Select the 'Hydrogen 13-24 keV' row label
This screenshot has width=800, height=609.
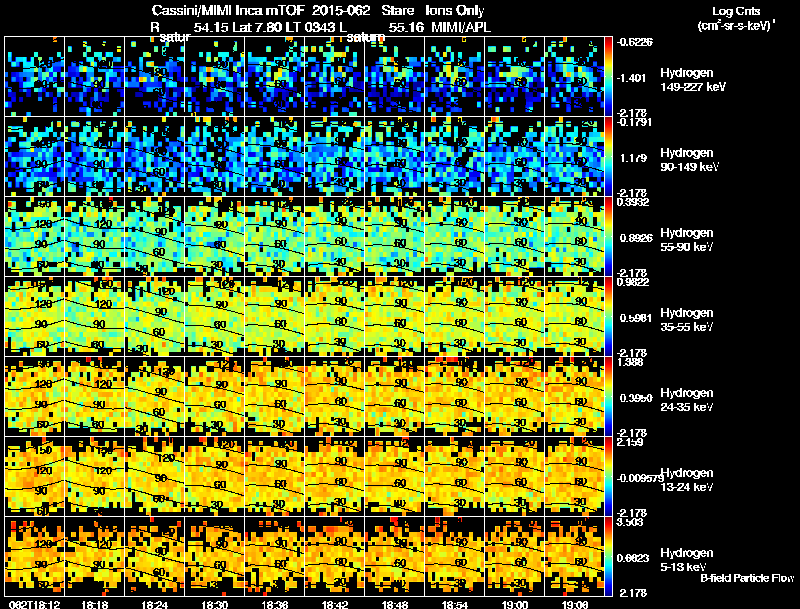coord(687,480)
